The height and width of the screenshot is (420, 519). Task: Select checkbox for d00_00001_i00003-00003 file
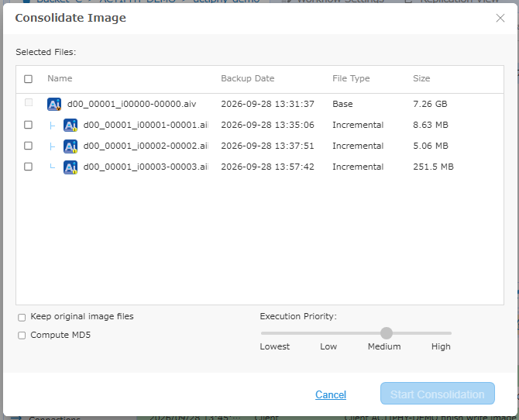[x=29, y=167]
